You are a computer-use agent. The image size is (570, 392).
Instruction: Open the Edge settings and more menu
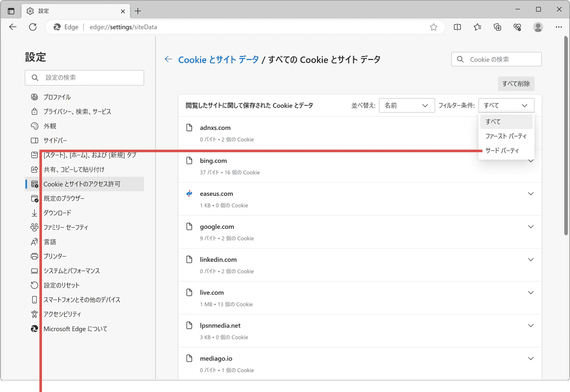559,27
